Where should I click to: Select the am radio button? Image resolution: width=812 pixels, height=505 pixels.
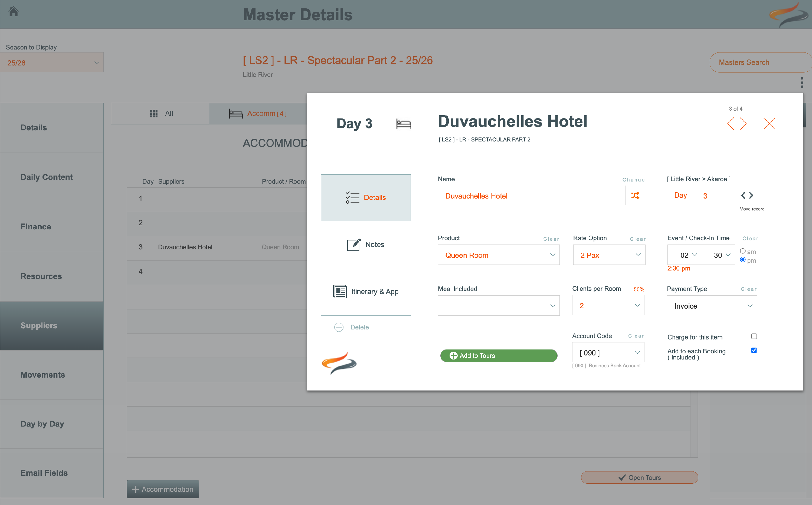(x=742, y=251)
